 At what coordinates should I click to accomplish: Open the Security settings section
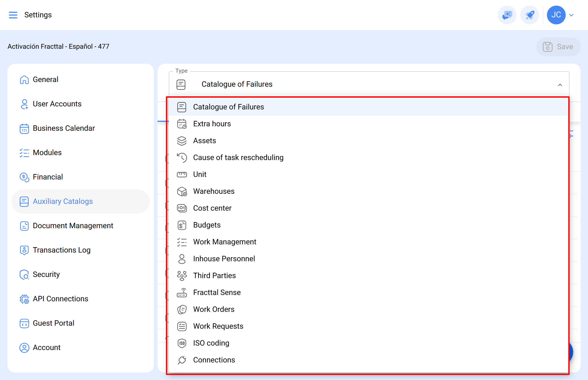[46, 274]
